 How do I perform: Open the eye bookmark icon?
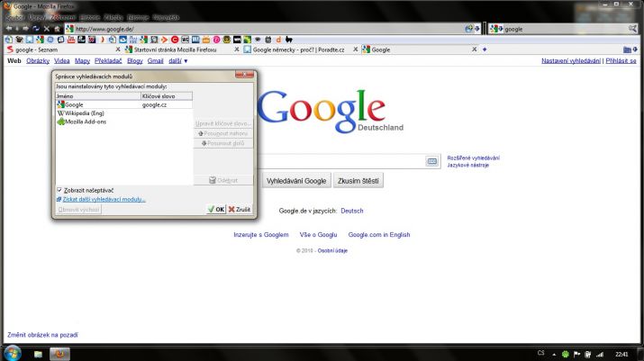click(x=258, y=40)
